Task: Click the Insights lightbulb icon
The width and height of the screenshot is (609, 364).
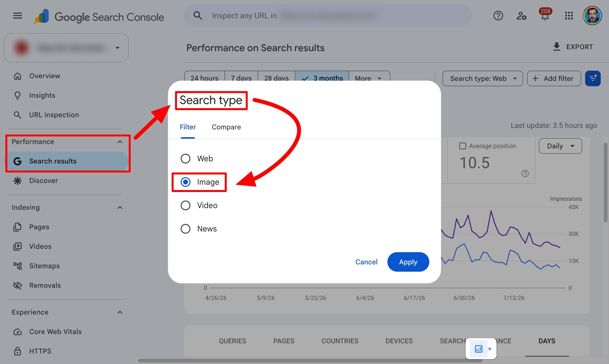Action: pyautogui.click(x=17, y=96)
